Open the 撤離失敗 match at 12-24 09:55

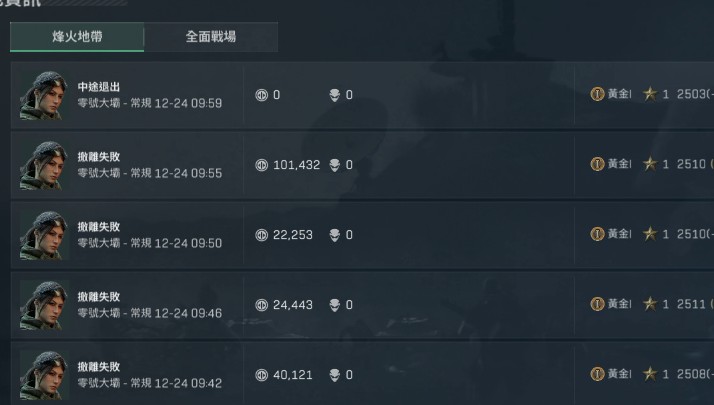click(99, 157)
